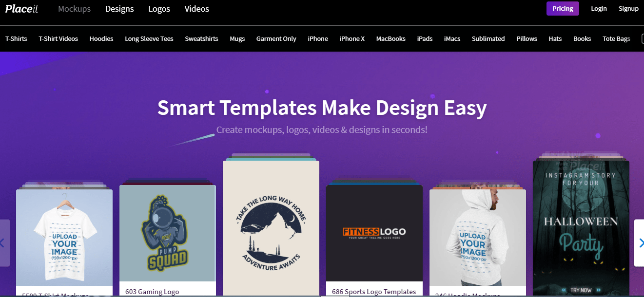Viewport: 644px width, 297px height.
Task: Select the Pillows category
Action: [527, 39]
